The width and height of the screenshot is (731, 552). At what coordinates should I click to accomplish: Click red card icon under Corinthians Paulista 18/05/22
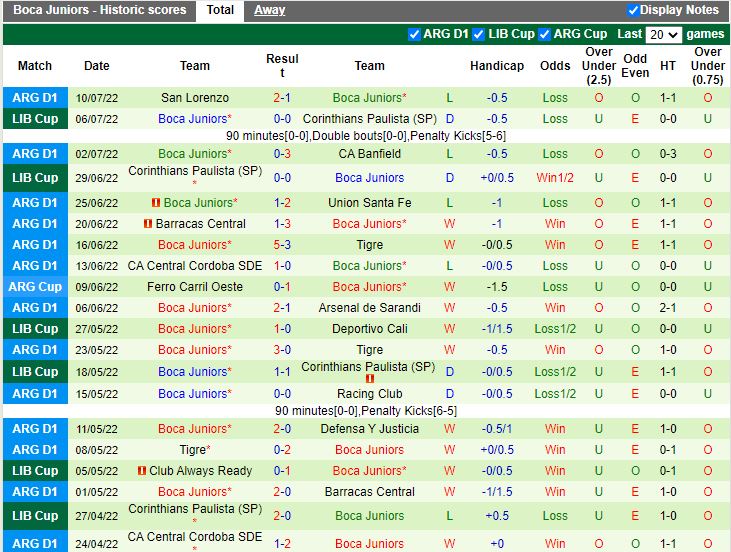click(369, 380)
